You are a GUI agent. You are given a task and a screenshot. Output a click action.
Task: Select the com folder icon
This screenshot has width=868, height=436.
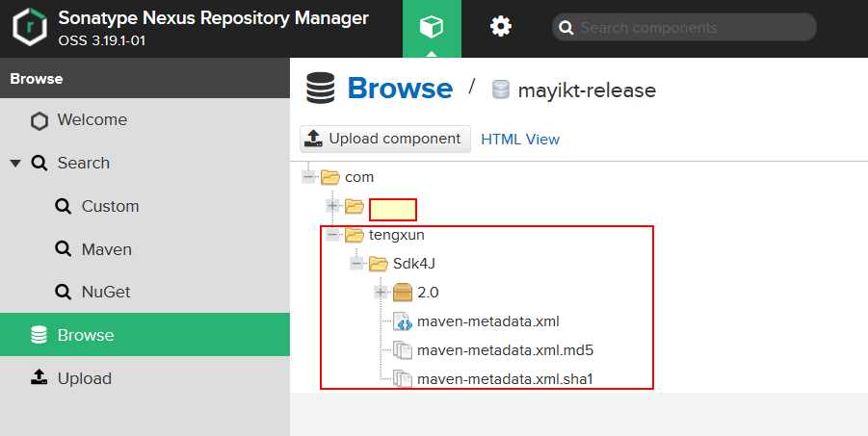point(329,177)
